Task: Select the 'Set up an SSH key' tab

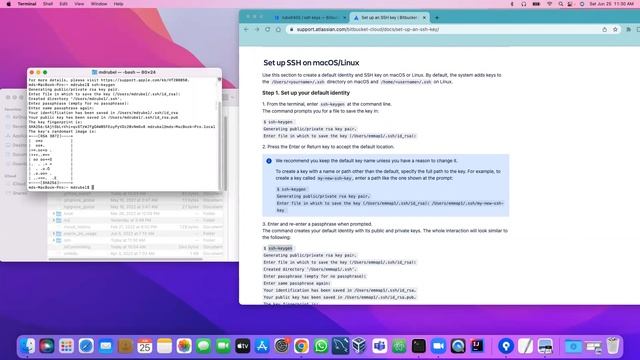Action: coord(389,18)
